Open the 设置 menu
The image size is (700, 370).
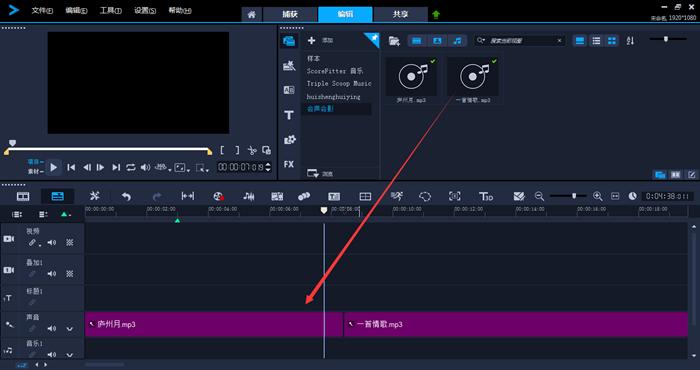click(x=145, y=10)
